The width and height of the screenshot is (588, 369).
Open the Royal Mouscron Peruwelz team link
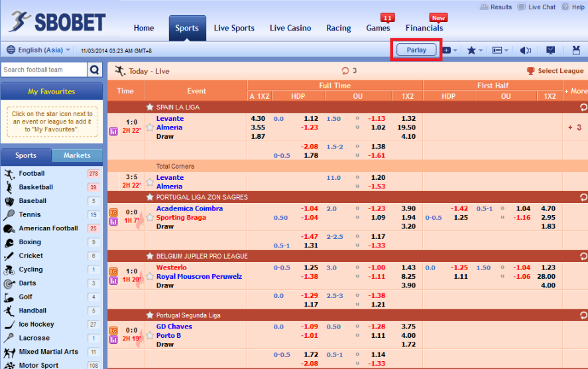pyautogui.click(x=199, y=276)
